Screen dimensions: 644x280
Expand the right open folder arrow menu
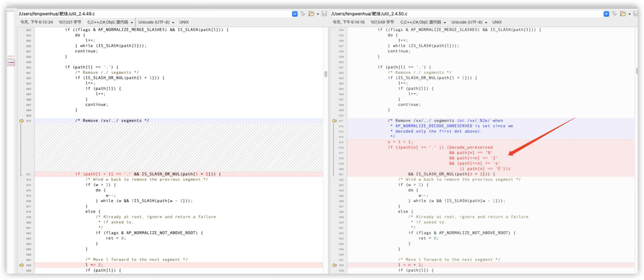click(x=630, y=14)
